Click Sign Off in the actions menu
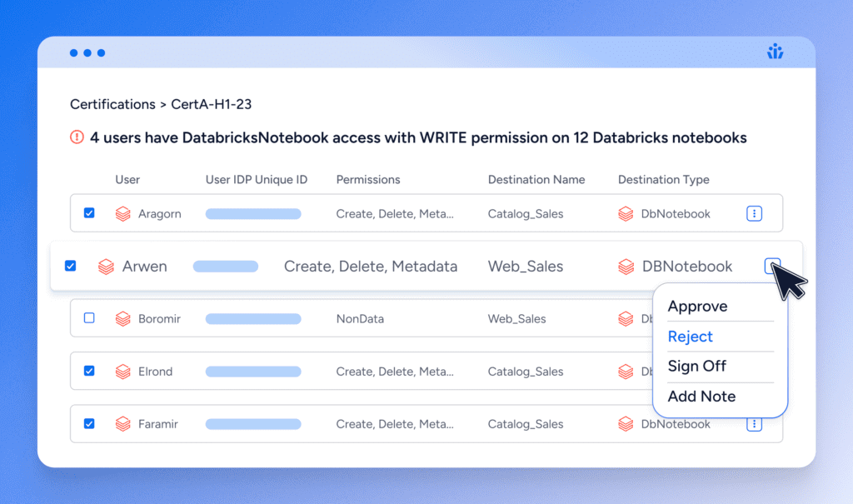 click(x=696, y=367)
